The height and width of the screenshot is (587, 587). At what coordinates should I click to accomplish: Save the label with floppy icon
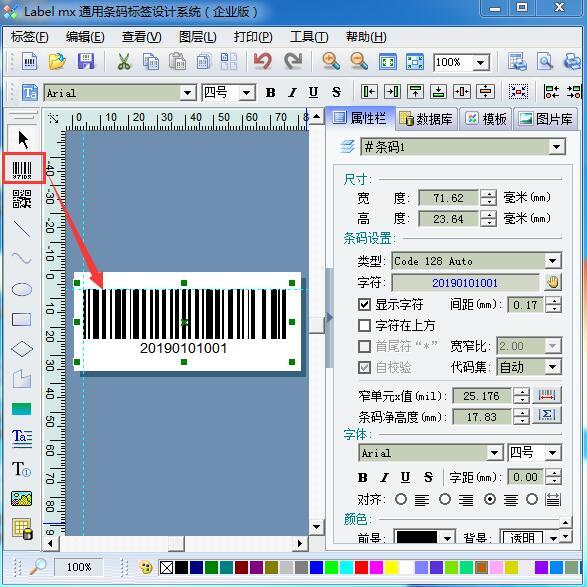[86, 61]
